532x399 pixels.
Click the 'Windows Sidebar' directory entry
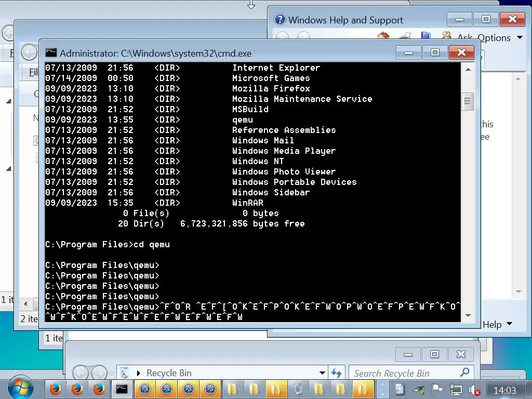pos(271,192)
